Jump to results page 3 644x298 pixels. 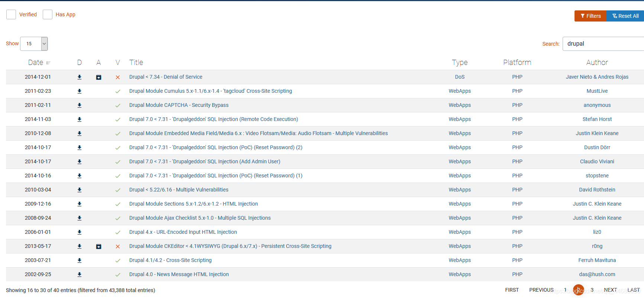pyautogui.click(x=592, y=290)
